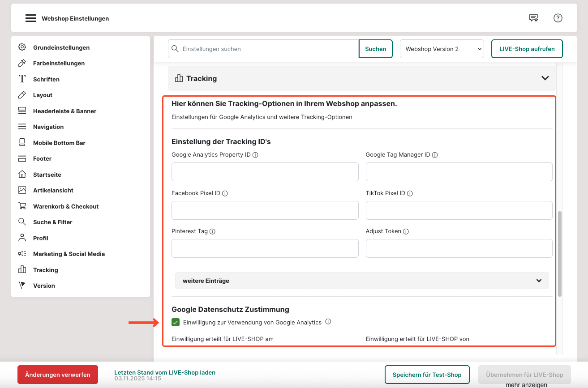Click info icon beside Adjust Token
Viewport: 588px width, 388px height.
406,231
